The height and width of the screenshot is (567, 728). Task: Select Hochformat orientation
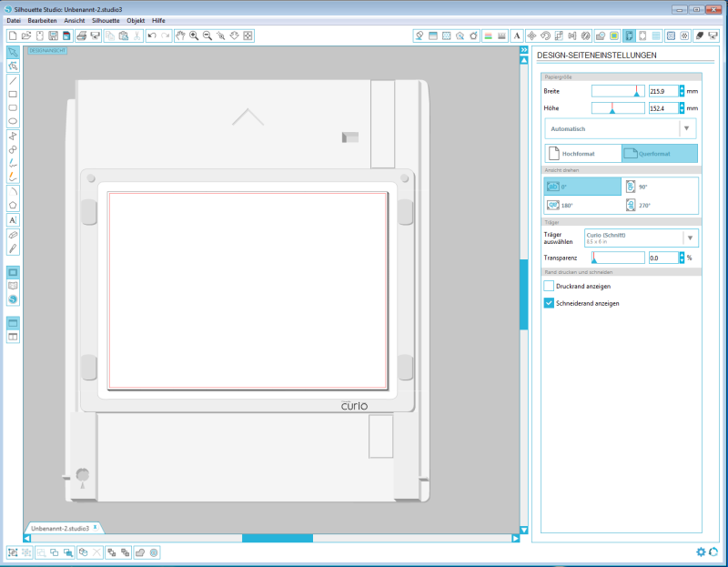(583, 154)
